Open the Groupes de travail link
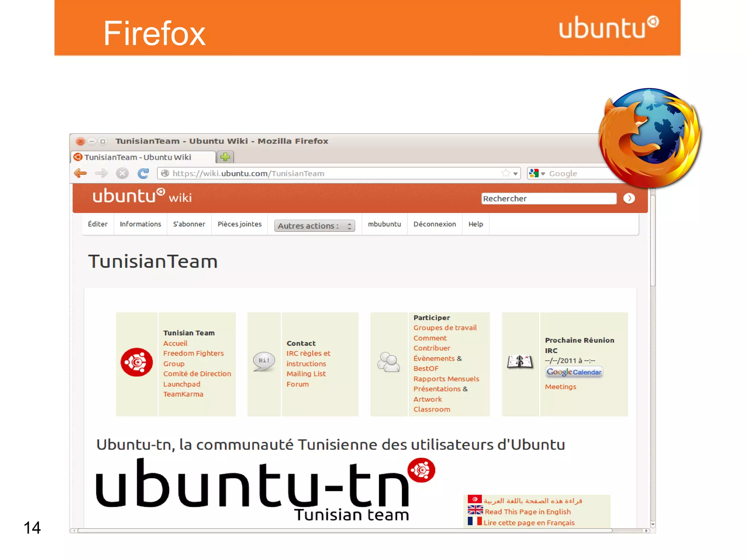The height and width of the screenshot is (560, 747). [445, 328]
